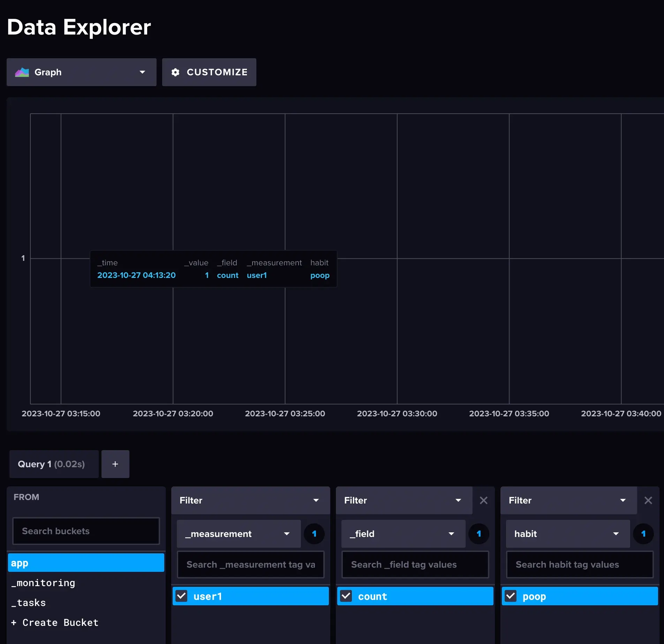Click Create Bucket link
The width and height of the screenshot is (664, 644).
click(55, 623)
